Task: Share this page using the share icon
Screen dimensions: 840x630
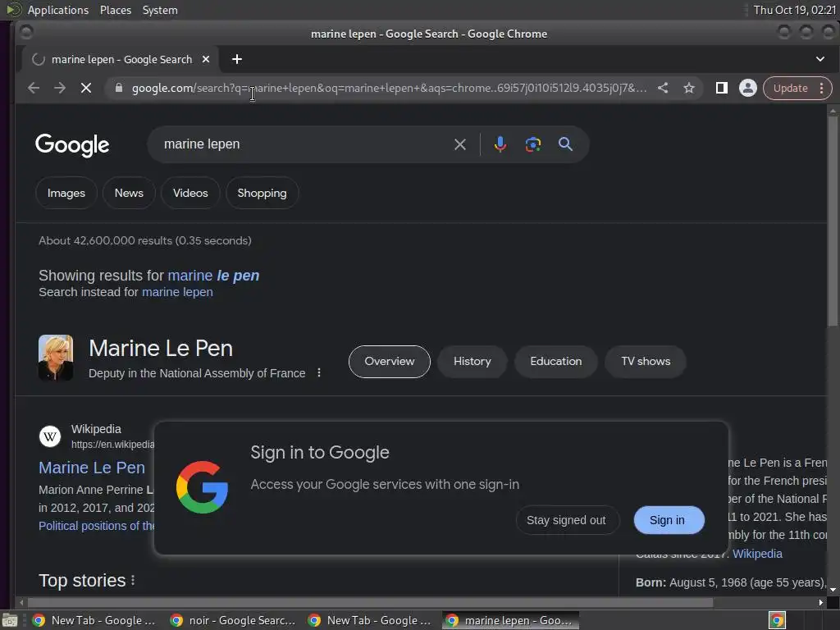Action: click(663, 88)
